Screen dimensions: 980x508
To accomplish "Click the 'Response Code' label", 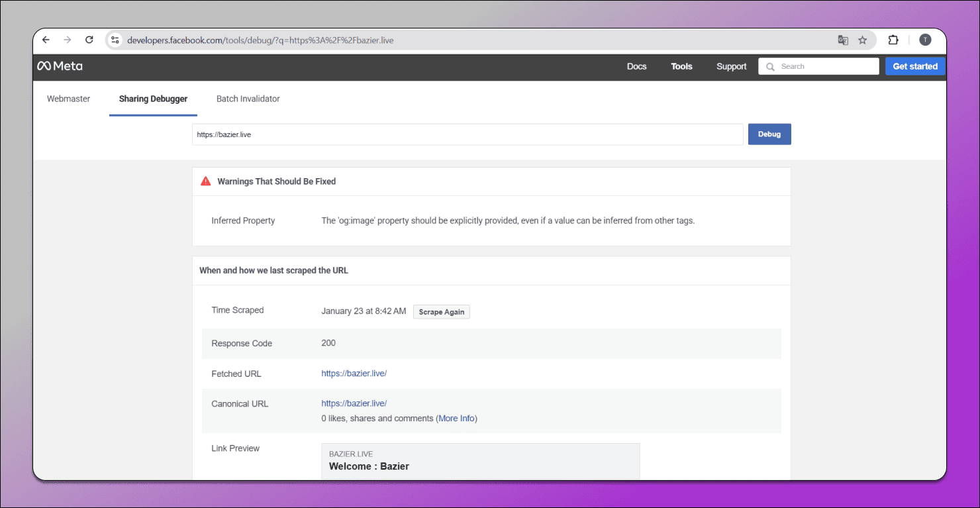I will point(242,343).
